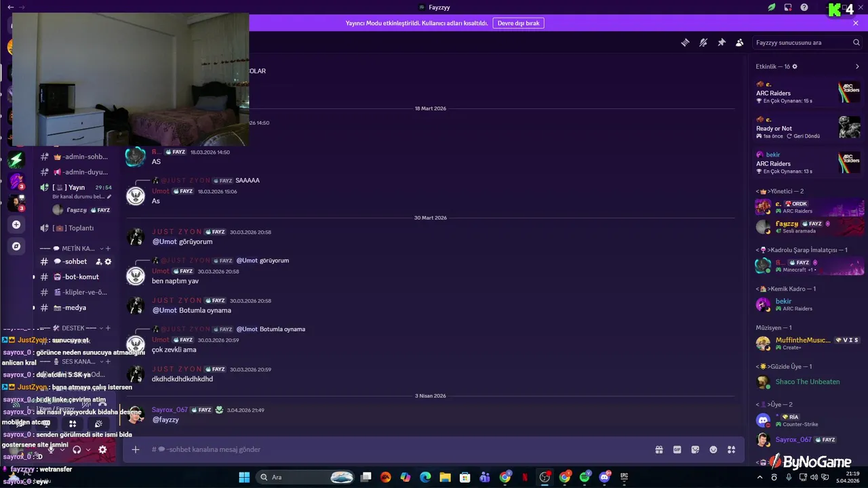Join the Toplantı voice channel
The height and width of the screenshot is (488, 868).
75,228
